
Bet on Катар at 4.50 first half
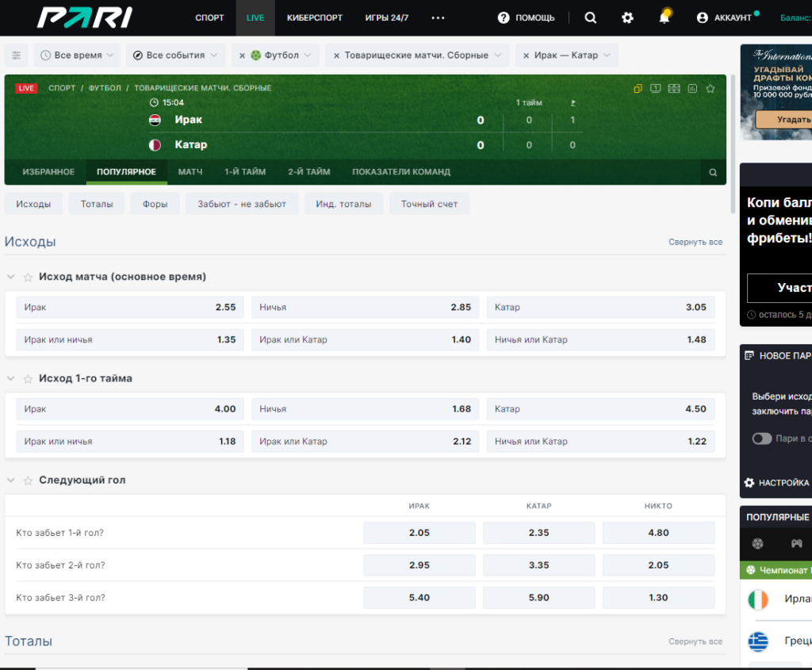tap(600, 409)
